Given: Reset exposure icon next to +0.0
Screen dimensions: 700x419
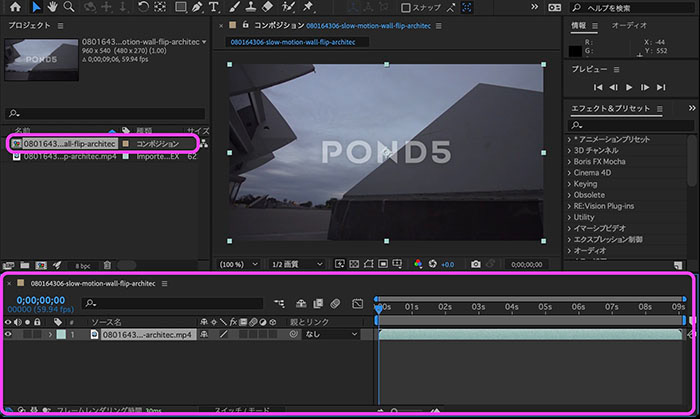Looking at the screenshot, I should coord(433,264).
